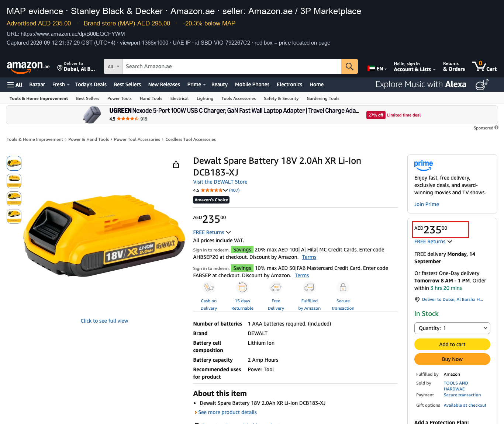This screenshot has width=504, height=424.
Task: Open Returns & Orders
Action: [454, 67]
